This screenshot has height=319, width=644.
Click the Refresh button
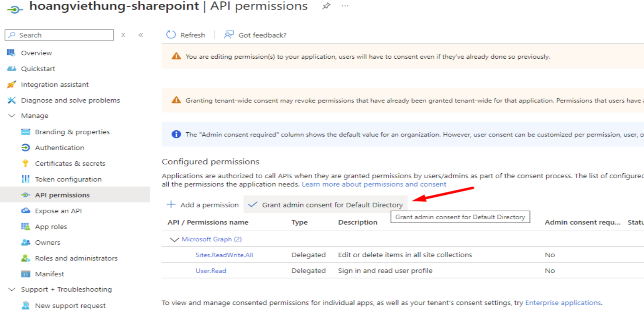point(186,35)
